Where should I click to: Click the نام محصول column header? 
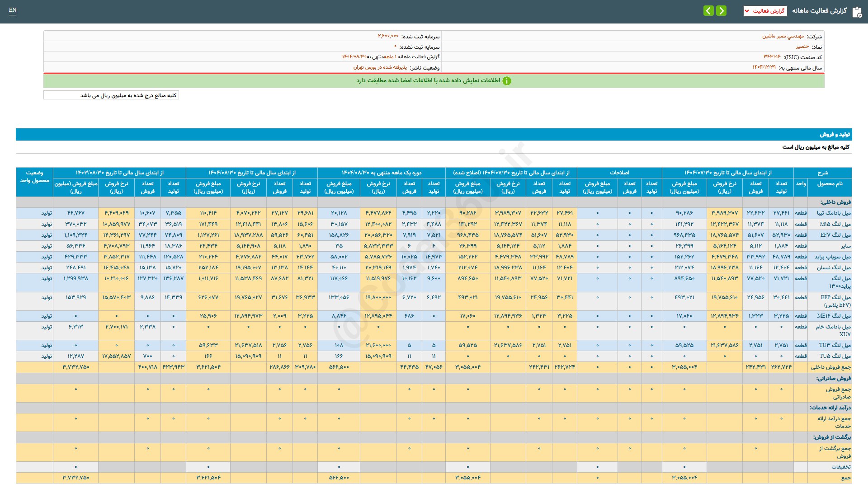[830, 184]
